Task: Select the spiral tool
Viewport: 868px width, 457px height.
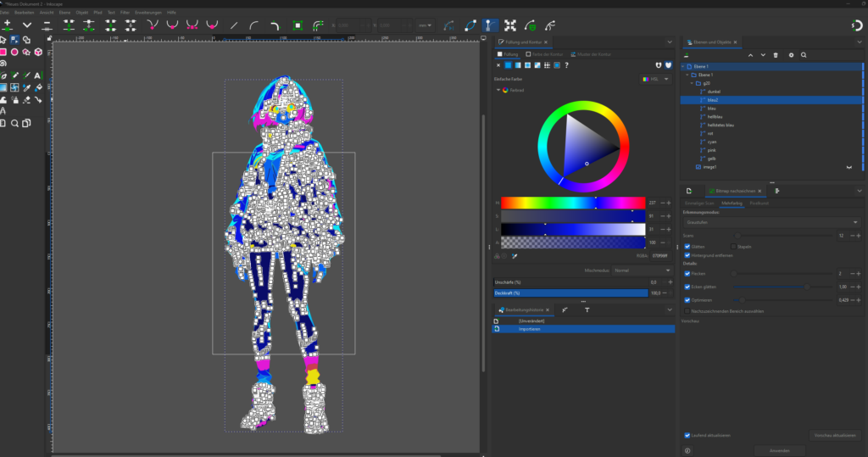Action: (x=3, y=64)
